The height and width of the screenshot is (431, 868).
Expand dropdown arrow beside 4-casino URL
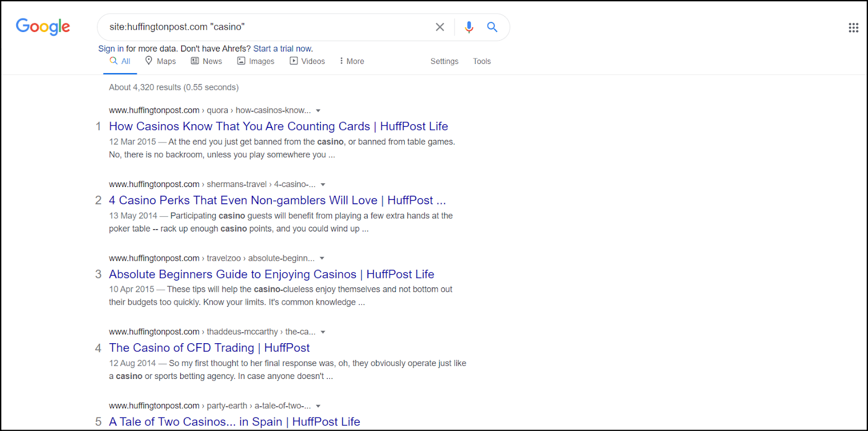(x=323, y=185)
